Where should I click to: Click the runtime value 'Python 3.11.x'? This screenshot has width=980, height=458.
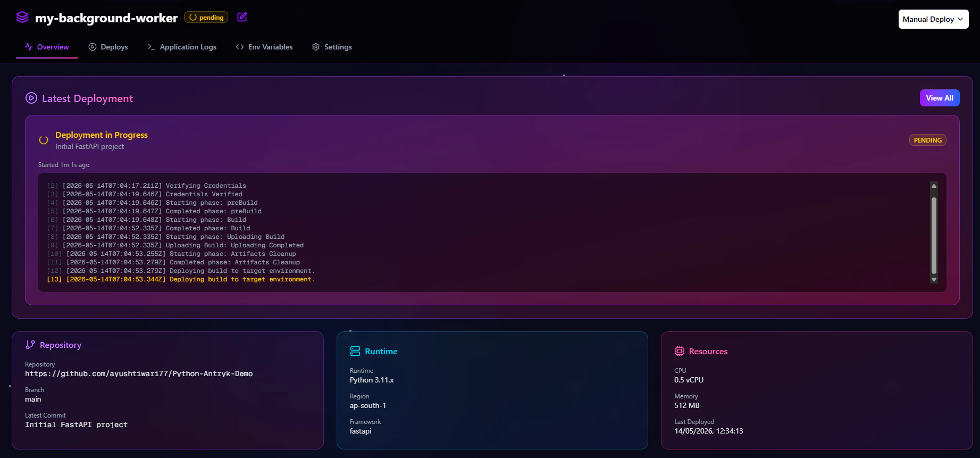point(372,380)
